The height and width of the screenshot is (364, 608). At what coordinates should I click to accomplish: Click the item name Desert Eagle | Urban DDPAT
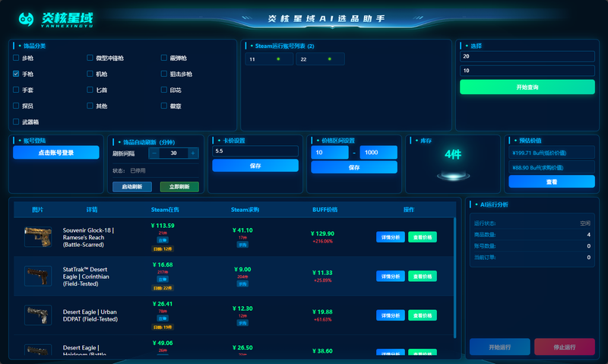click(90, 315)
